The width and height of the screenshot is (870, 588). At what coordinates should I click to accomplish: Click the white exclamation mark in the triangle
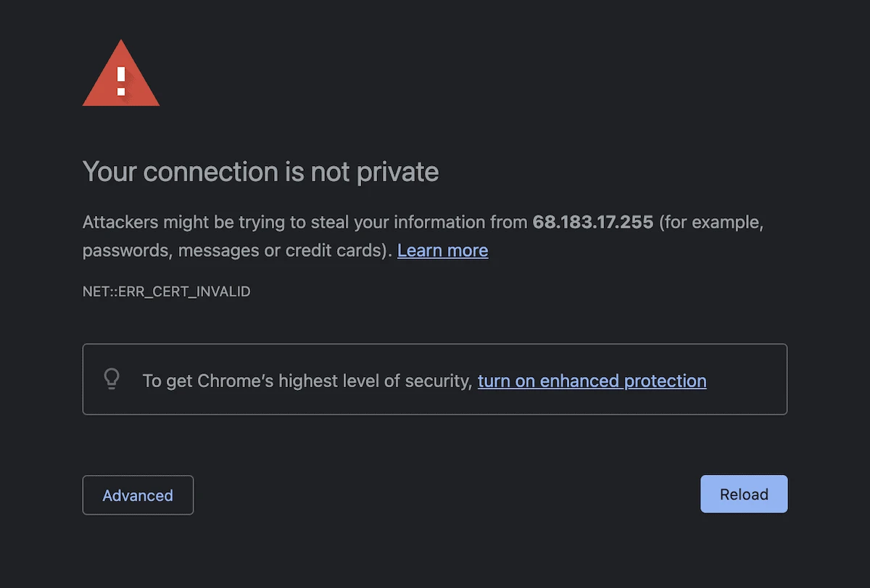point(121,80)
